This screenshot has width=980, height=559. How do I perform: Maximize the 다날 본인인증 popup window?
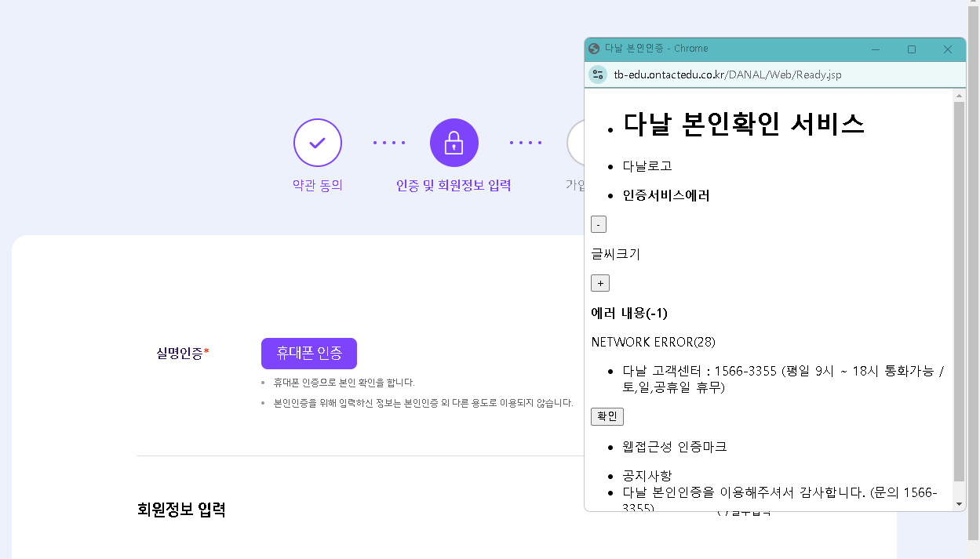coord(912,49)
